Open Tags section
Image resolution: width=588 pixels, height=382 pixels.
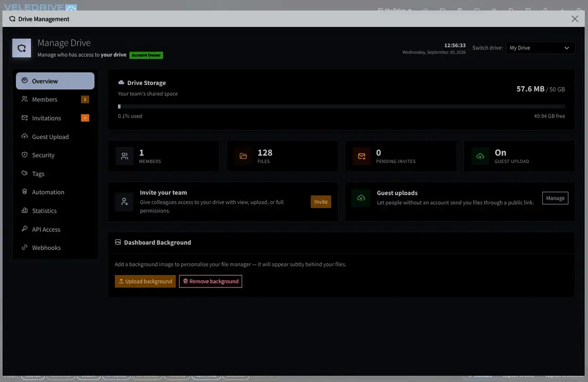(x=55, y=174)
